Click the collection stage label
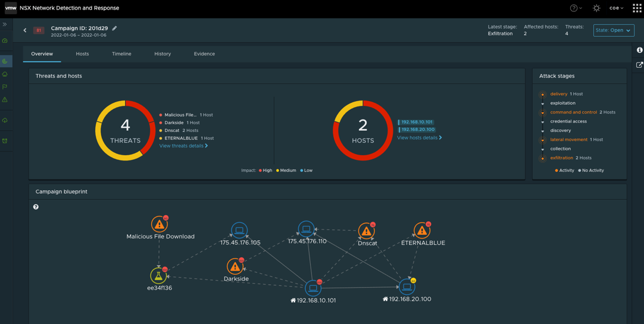 click(x=561, y=149)
